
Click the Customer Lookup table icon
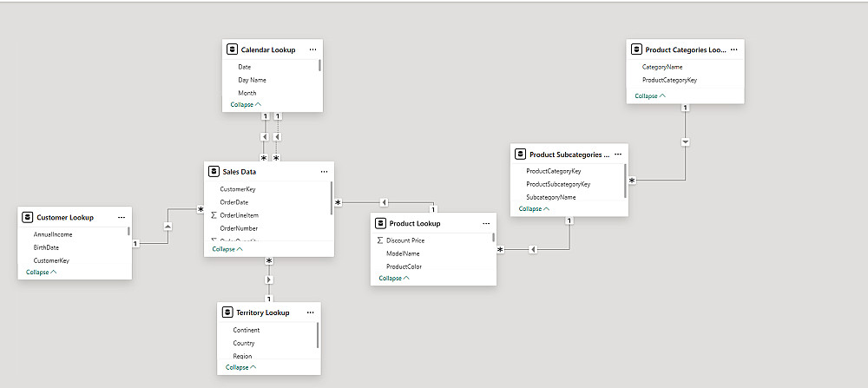coord(29,217)
